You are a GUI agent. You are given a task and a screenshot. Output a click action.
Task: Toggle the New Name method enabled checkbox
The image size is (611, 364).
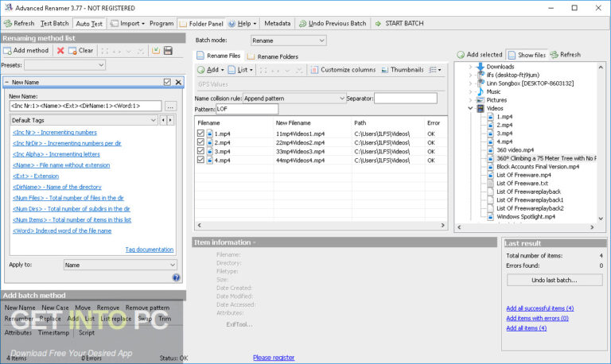pos(167,82)
